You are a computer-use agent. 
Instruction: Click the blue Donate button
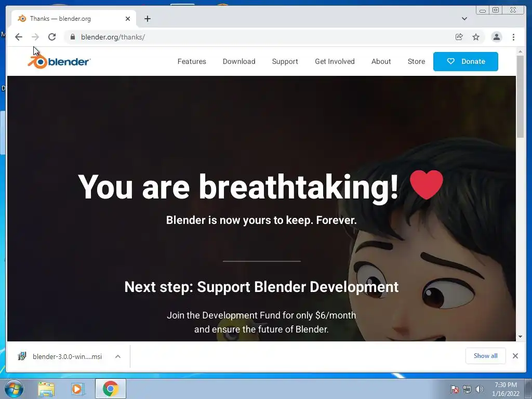pyautogui.click(x=465, y=61)
